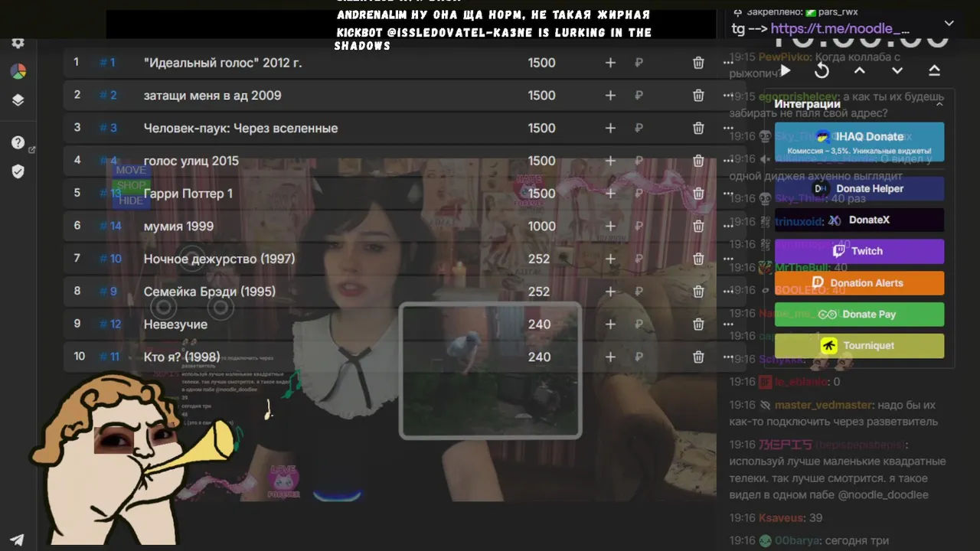Click plus icon on Ночное дежурство (1997) row
Viewport: 980px width, 551px height.
pyautogui.click(x=610, y=259)
